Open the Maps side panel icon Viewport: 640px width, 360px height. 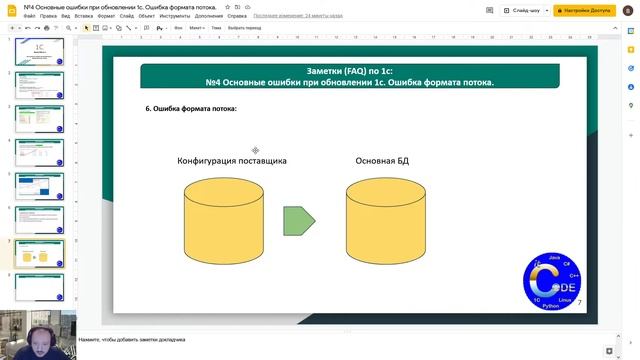tap(631, 106)
